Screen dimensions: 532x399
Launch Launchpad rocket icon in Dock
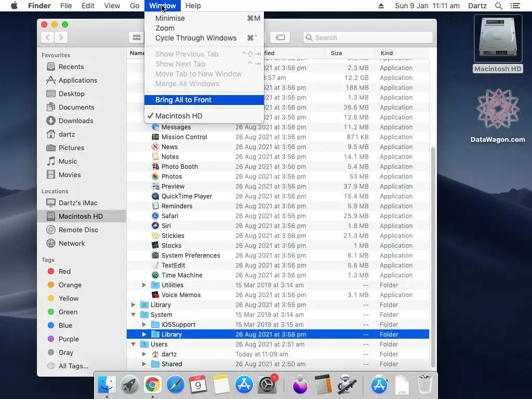pyautogui.click(x=129, y=384)
